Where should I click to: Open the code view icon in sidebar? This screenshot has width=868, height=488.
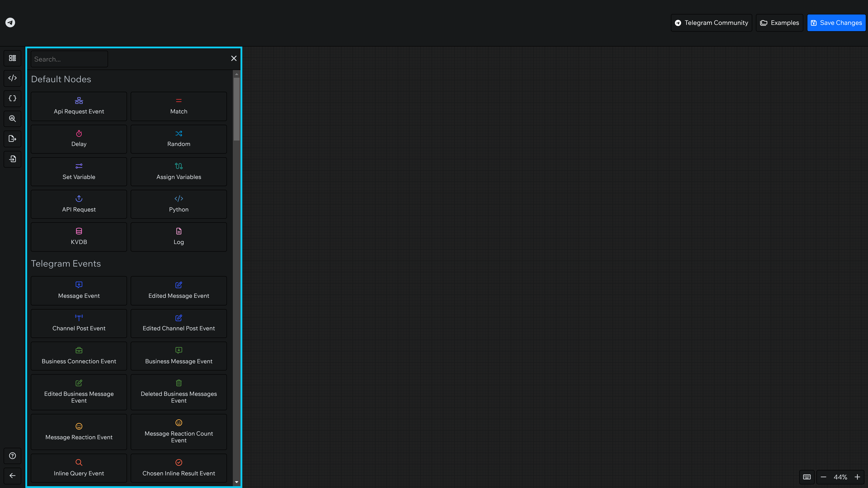click(x=12, y=78)
